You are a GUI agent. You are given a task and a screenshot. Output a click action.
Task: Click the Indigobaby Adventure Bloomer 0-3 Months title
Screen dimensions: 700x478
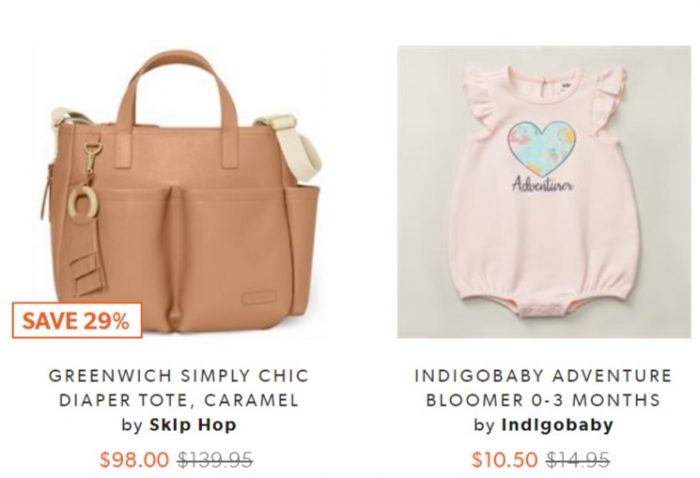pyautogui.click(x=543, y=387)
